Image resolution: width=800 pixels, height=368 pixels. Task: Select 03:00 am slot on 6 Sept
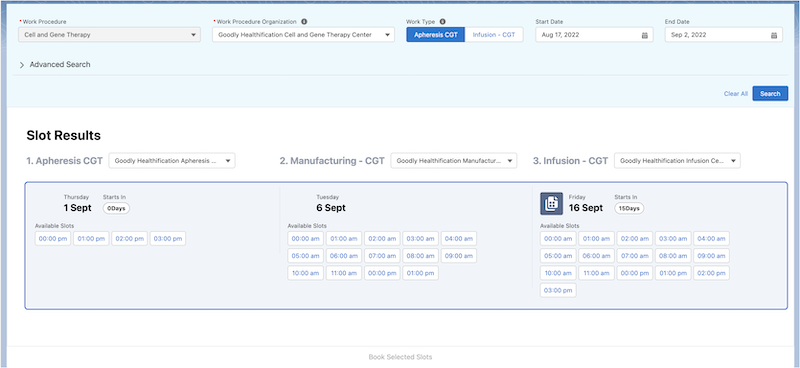click(420, 238)
